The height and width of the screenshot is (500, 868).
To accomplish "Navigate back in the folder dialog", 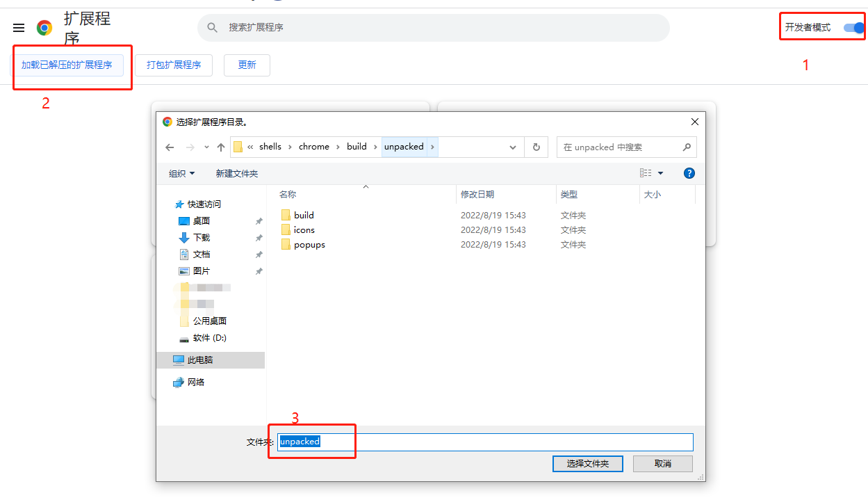I will pos(169,147).
